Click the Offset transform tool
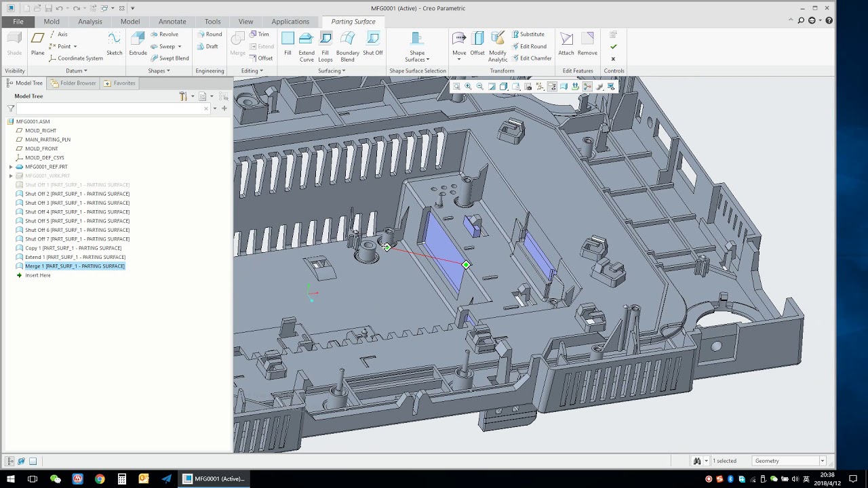The image size is (868, 488). pyautogui.click(x=477, y=43)
